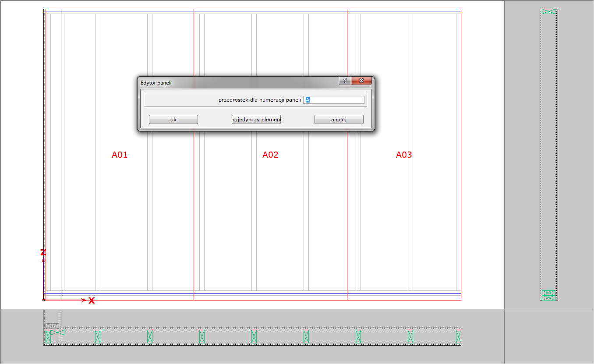Click the help question mark in Edytor paneli
The image size is (594, 364).
click(345, 81)
